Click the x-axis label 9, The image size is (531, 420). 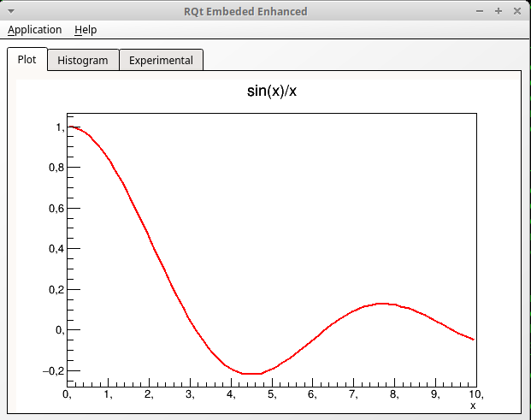point(435,394)
